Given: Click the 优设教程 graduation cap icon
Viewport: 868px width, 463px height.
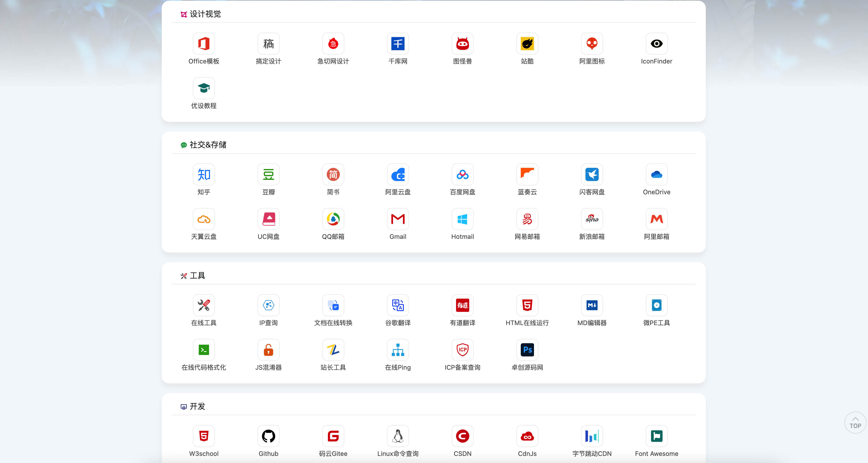Looking at the screenshot, I should point(203,88).
